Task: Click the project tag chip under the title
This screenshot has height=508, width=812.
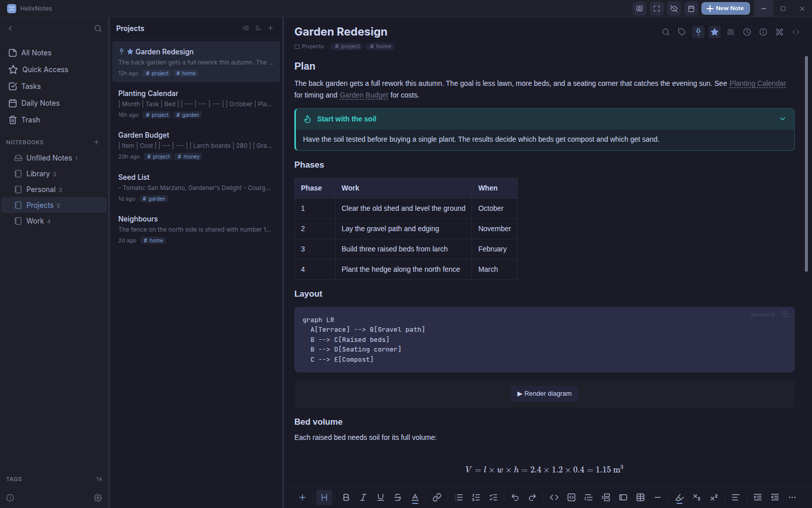Action: (347, 46)
